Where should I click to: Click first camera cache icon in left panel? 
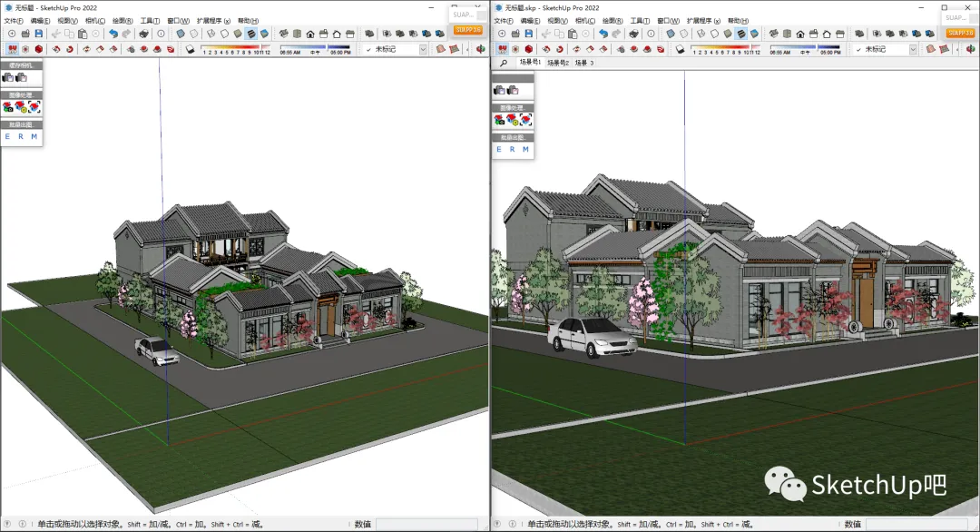(8, 77)
